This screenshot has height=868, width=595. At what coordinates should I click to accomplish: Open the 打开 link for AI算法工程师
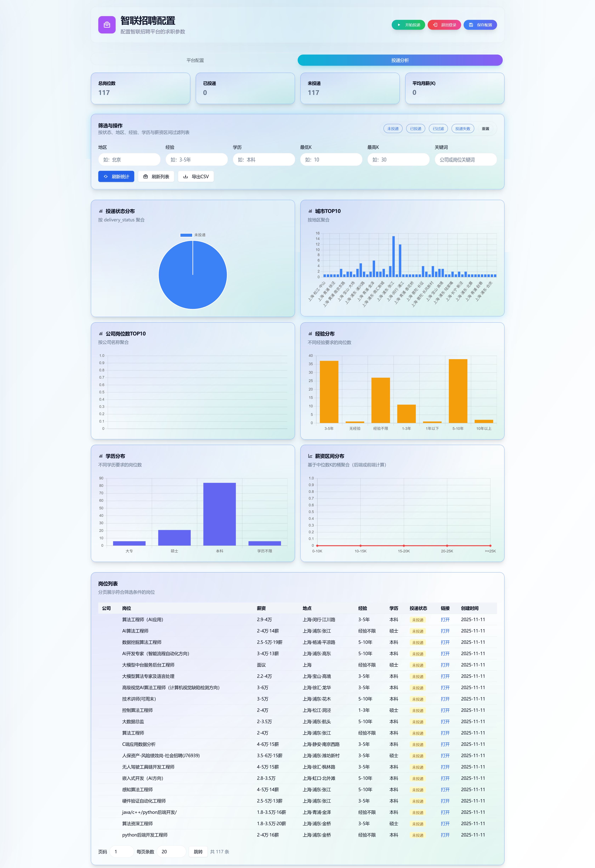click(x=445, y=631)
